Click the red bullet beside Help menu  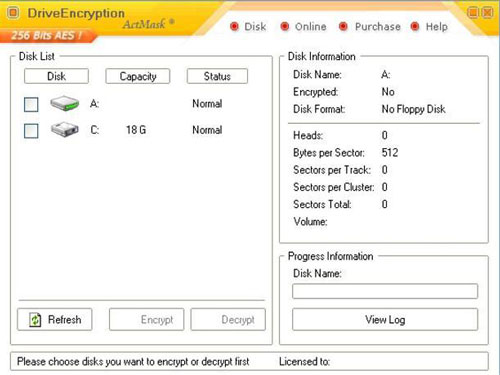tap(415, 26)
